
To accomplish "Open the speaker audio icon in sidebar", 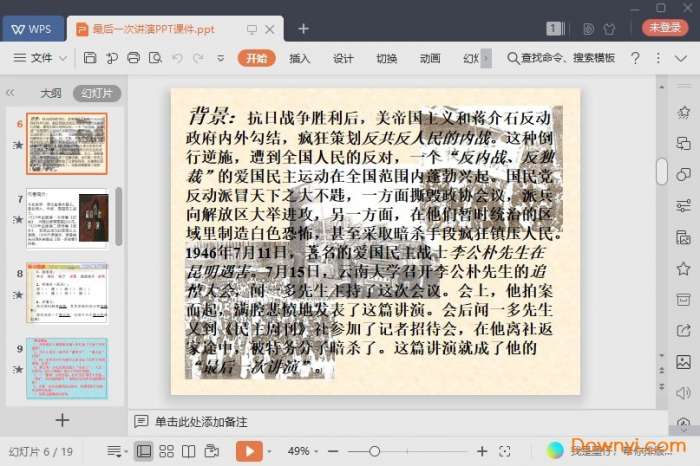I will point(683,393).
